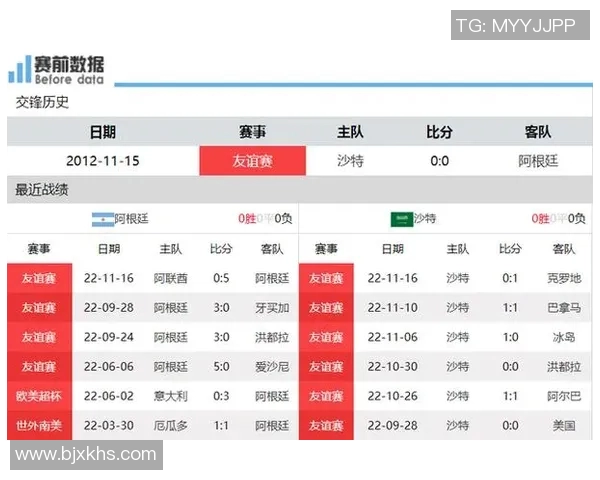Screen dimensions: 600x480
Task: Click the 0:5 score against 阿联酋
Action: [x=221, y=278]
